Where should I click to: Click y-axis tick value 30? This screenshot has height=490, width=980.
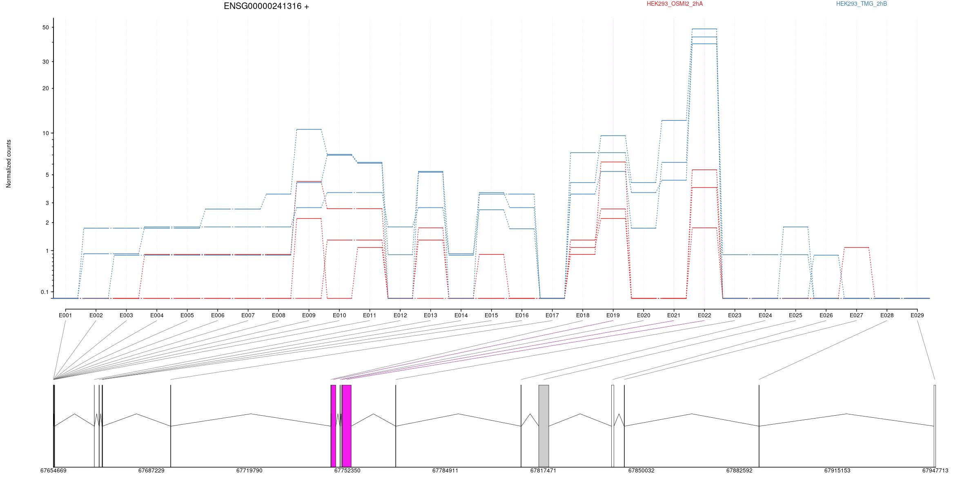tap(45, 62)
